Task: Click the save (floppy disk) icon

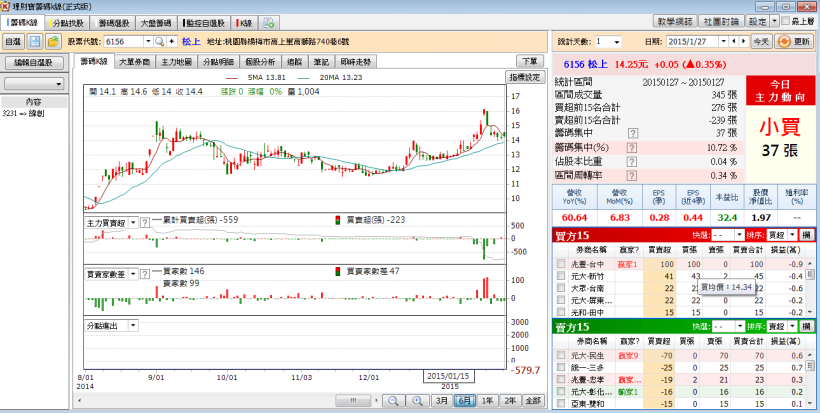Action: (36, 41)
